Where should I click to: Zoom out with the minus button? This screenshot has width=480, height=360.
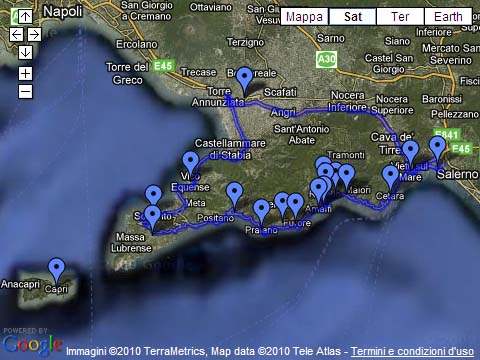pyautogui.click(x=25, y=91)
